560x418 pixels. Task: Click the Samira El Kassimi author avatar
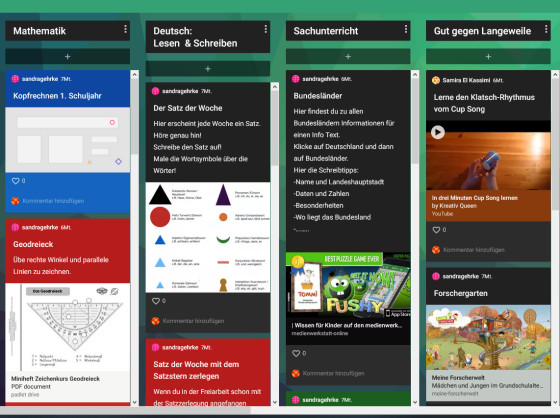(x=436, y=80)
